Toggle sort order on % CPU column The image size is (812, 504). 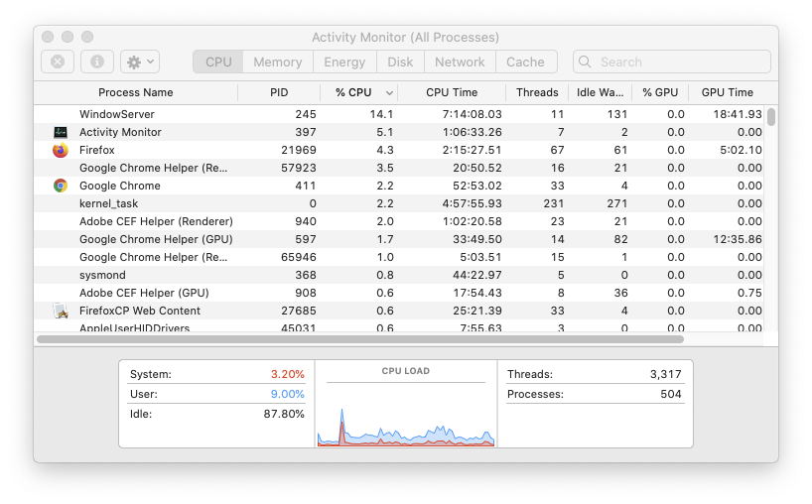tap(359, 92)
